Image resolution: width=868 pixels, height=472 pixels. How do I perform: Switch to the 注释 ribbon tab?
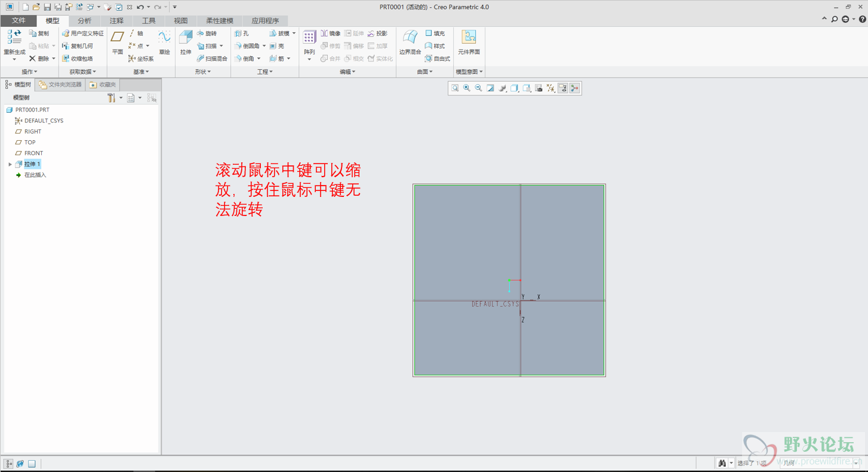click(x=116, y=20)
